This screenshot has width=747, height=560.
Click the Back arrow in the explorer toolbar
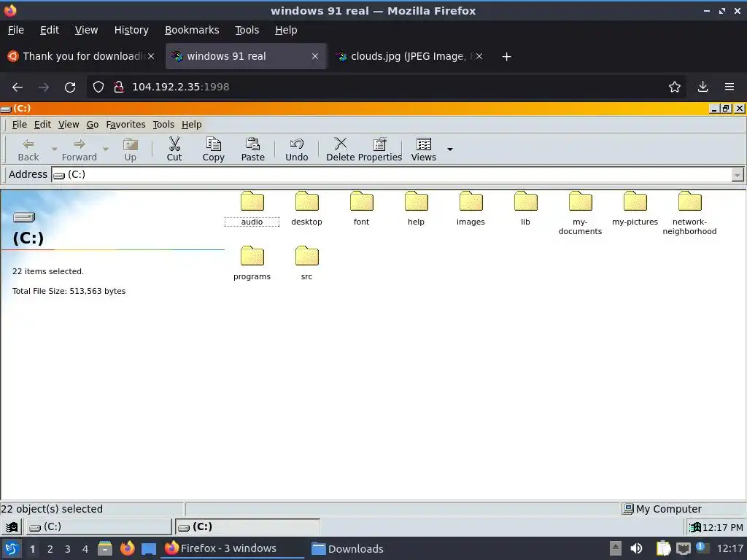[28, 144]
